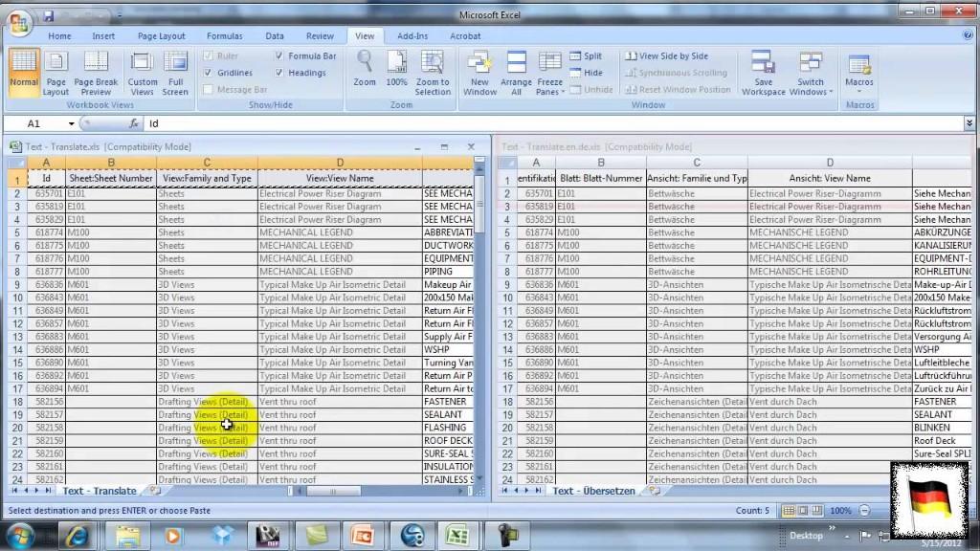Enter Full Screen view
Viewport: 980px width, 551px height.
click(x=175, y=73)
